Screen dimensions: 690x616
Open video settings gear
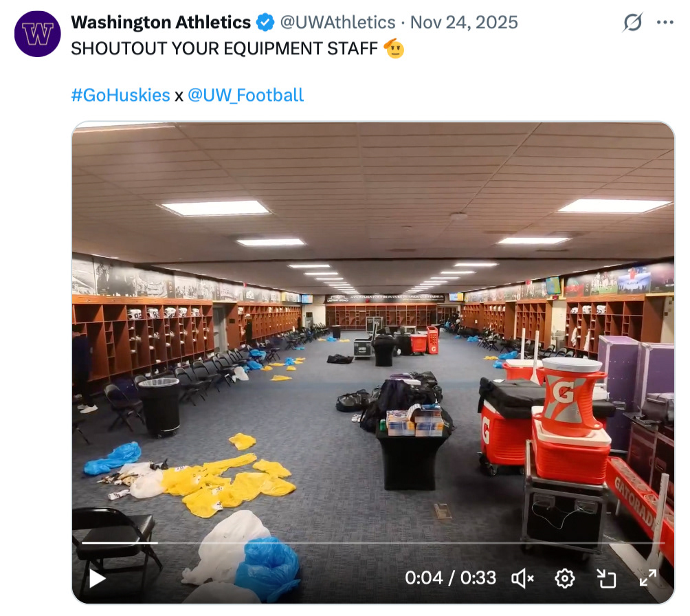pos(565,578)
